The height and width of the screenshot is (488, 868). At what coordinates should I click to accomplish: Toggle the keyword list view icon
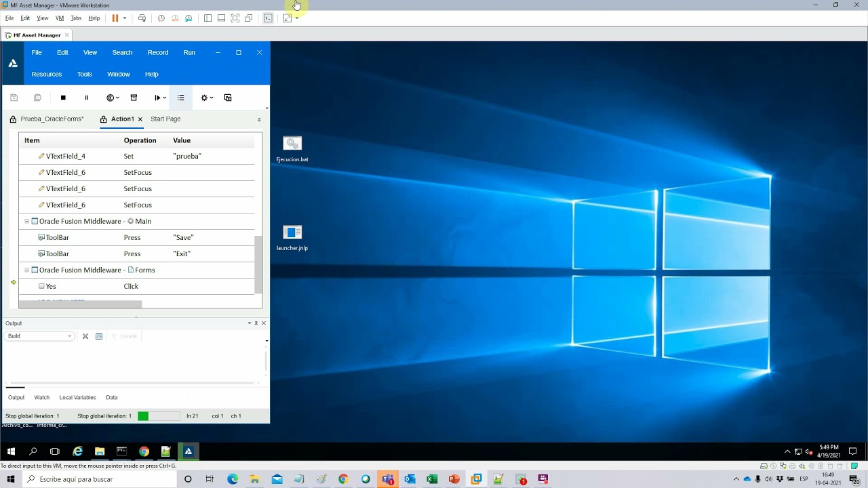[180, 98]
